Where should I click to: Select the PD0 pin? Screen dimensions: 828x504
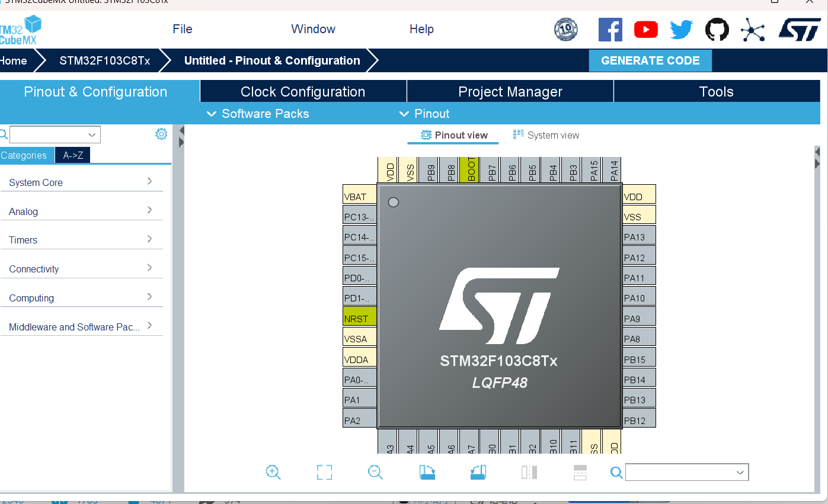[360, 275]
